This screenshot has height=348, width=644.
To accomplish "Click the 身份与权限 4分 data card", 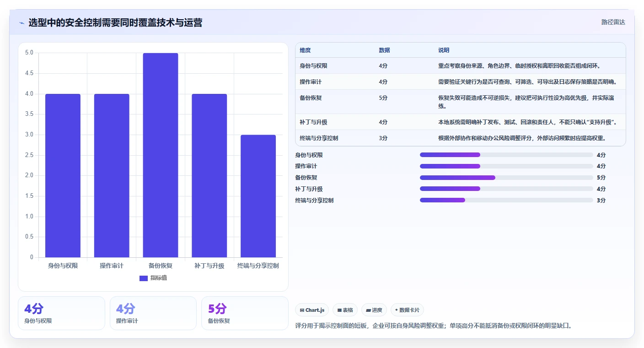I will [61, 313].
